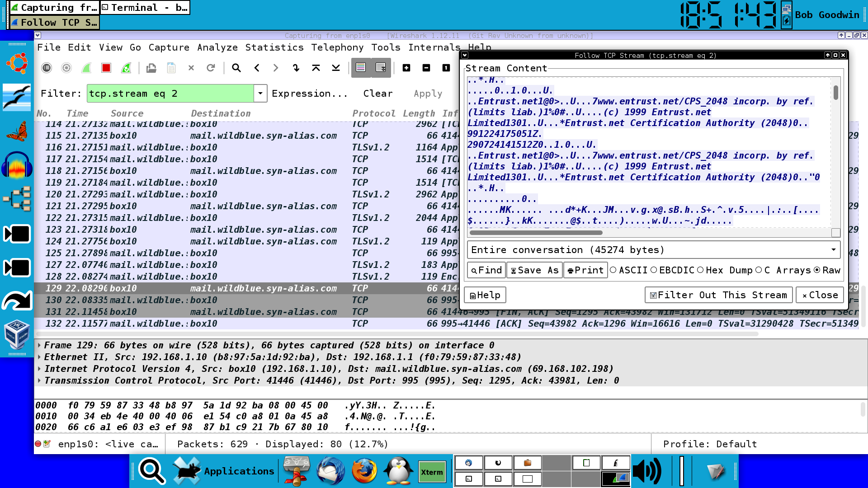Select ASCII radio button
The height and width of the screenshot is (488, 868).
[x=613, y=270]
